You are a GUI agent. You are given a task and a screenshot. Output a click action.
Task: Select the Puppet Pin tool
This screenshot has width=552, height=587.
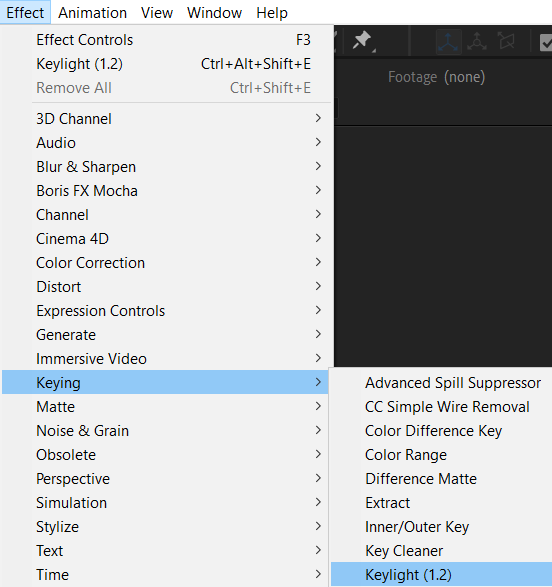[x=362, y=40]
